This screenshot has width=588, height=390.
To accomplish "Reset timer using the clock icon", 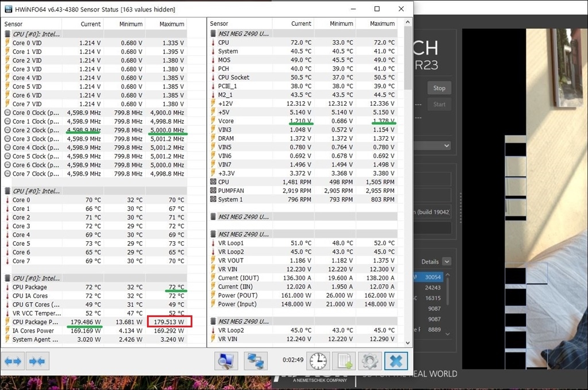I will coord(318,361).
